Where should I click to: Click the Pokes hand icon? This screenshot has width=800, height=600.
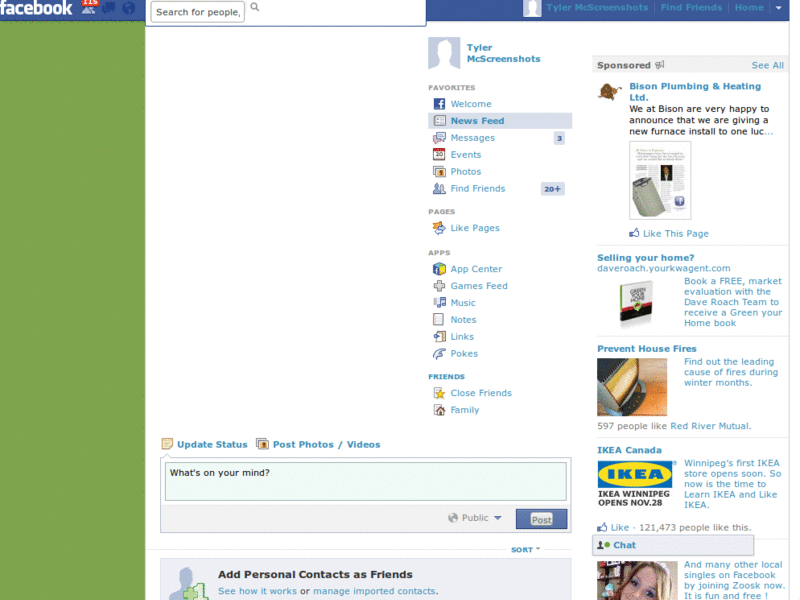(x=439, y=354)
